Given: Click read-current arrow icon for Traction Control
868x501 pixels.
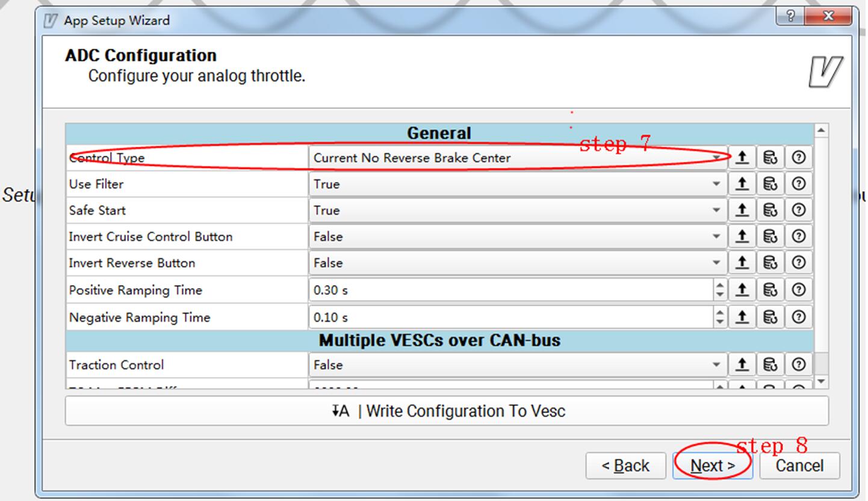Looking at the screenshot, I should click(742, 364).
